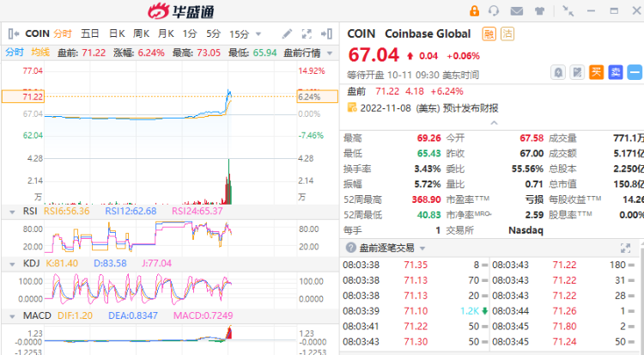Open customer service headset icon
The height and width of the screenshot is (355, 644).
point(495,11)
